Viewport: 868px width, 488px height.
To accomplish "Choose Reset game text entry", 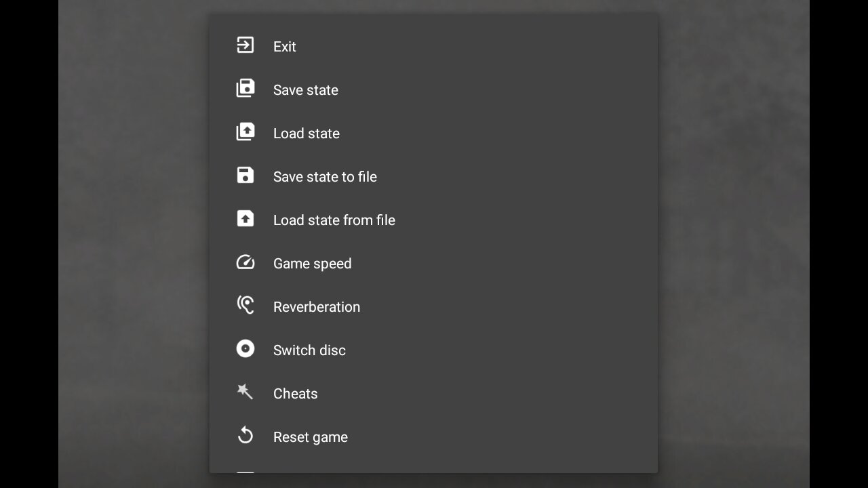I will [x=310, y=437].
